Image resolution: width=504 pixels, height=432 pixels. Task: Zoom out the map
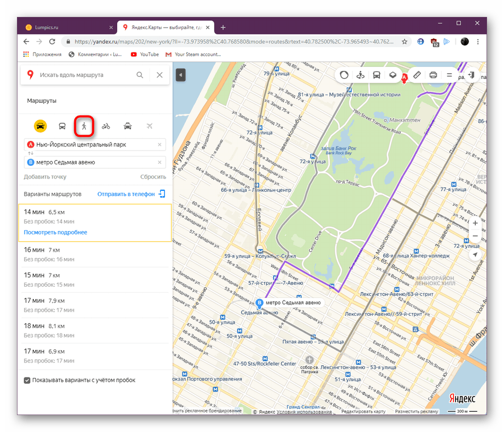click(x=475, y=236)
